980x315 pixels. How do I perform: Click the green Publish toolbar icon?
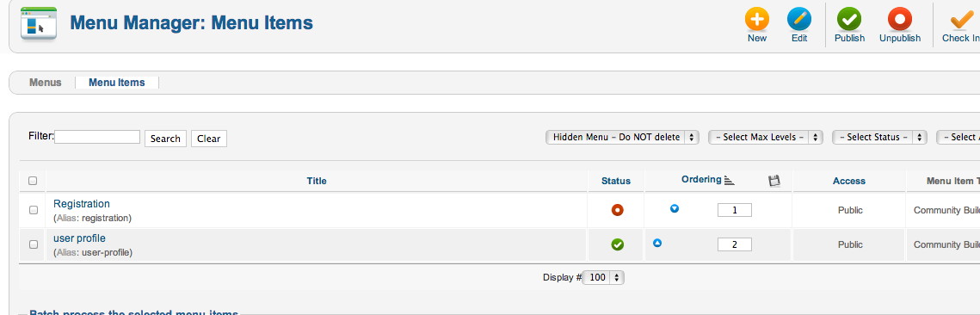(849, 20)
